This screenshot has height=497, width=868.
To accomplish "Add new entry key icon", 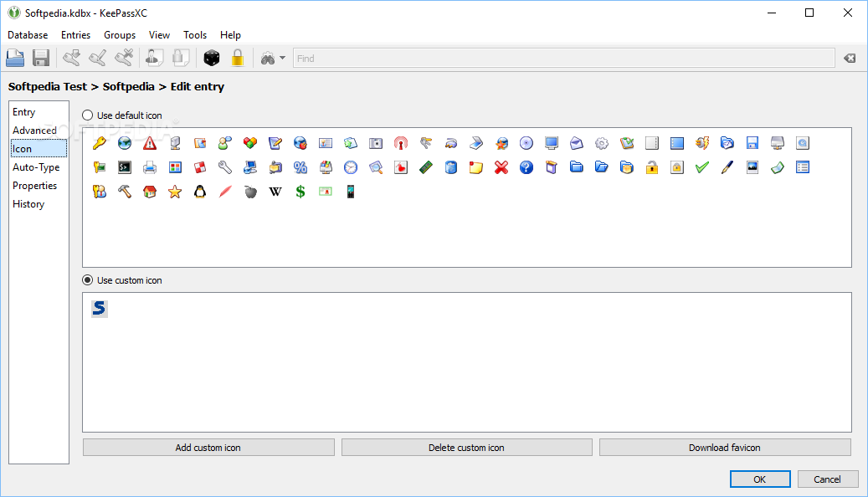I will 71,58.
